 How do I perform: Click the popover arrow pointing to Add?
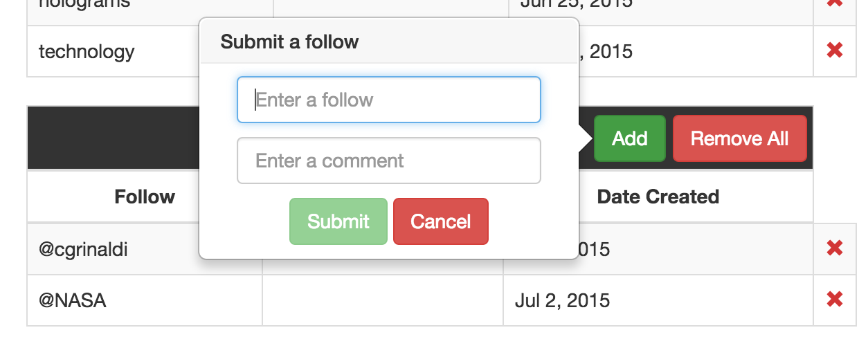tap(586, 138)
